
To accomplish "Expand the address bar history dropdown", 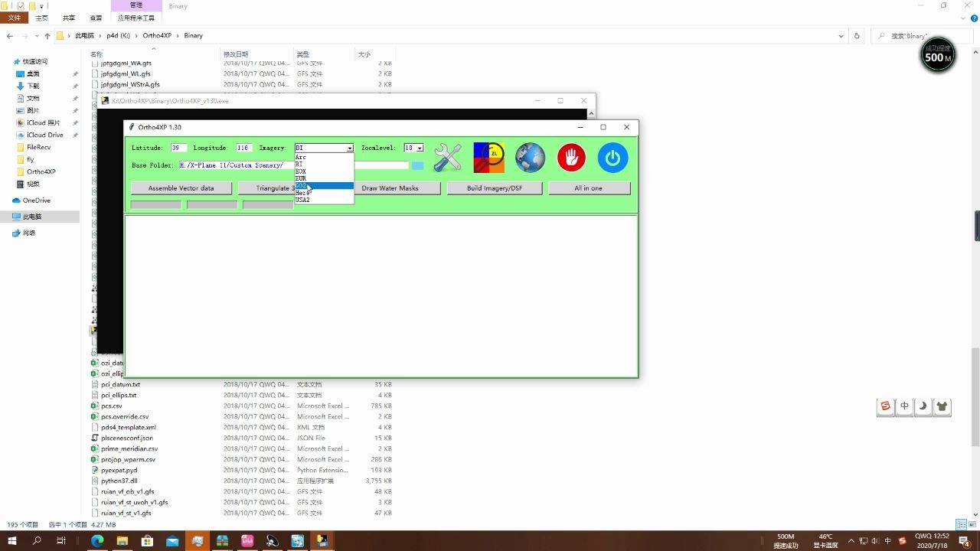I will 841,36.
